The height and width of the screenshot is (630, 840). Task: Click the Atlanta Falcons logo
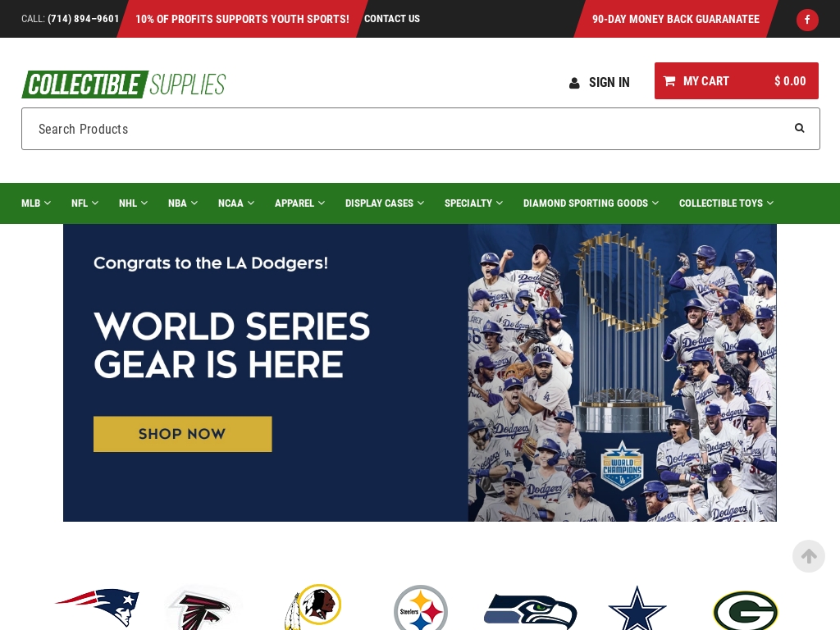(203, 609)
